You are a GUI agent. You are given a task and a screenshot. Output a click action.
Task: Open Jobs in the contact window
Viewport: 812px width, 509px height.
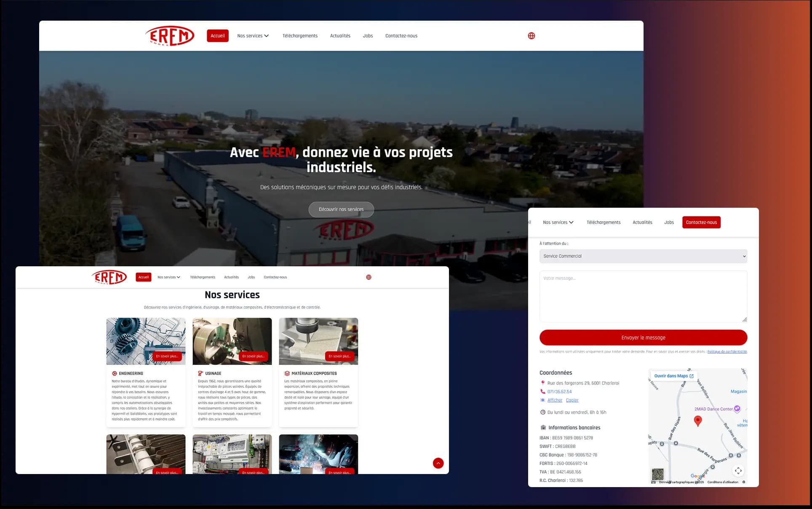(x=669, y=222)
